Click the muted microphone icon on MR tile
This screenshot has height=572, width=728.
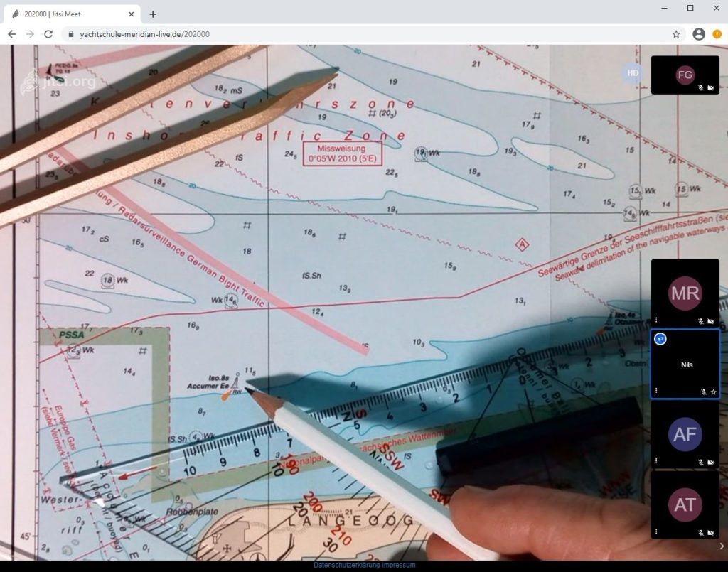point(701,321)
